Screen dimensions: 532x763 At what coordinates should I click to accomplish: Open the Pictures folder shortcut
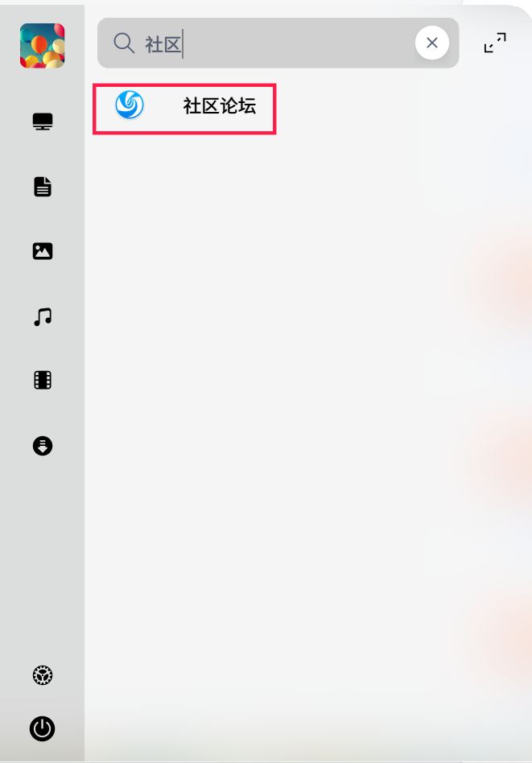coord(43,251)
